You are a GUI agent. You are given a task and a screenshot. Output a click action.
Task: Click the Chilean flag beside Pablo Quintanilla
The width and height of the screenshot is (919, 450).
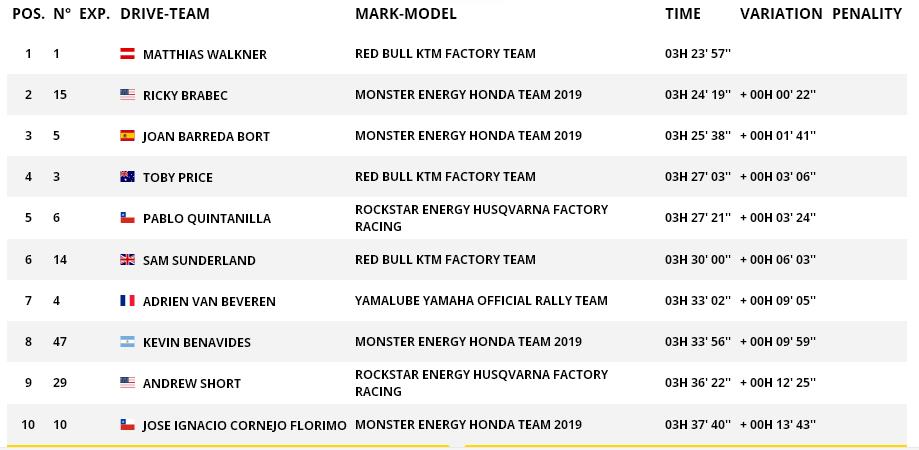[x=127, y=218]
